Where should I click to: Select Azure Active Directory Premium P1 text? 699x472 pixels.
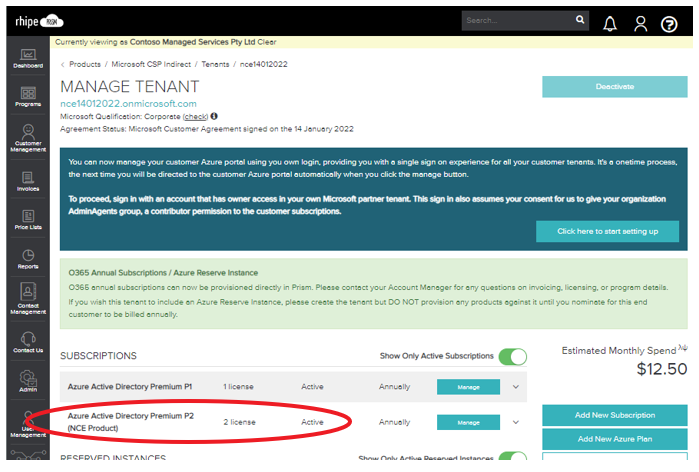130,387
